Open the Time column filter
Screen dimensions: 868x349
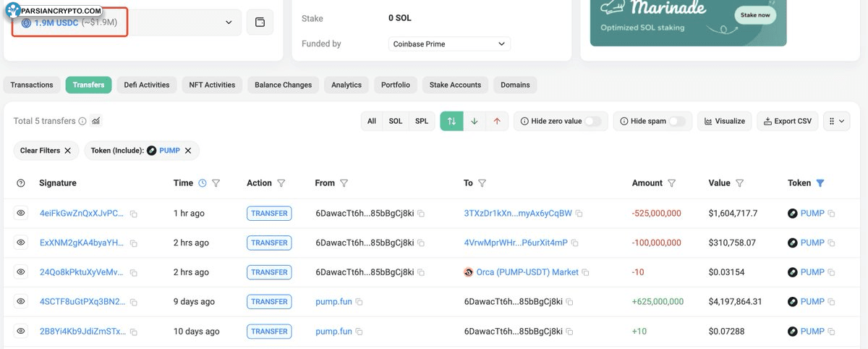[216, 183]
